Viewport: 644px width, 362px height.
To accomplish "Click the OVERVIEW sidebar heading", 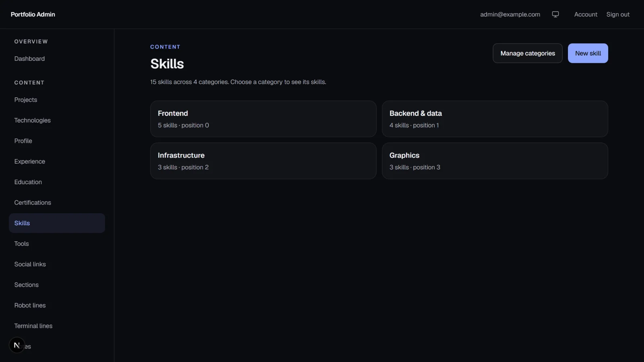I will tap(31, 41).
